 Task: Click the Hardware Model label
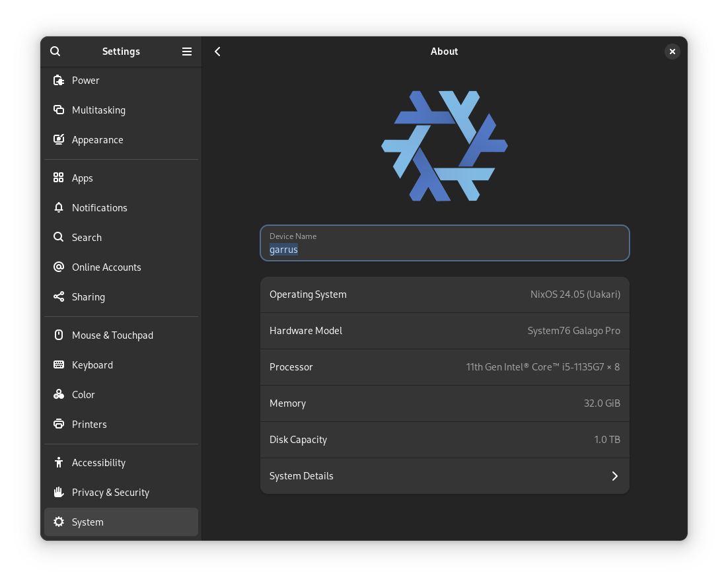[305, 331]
